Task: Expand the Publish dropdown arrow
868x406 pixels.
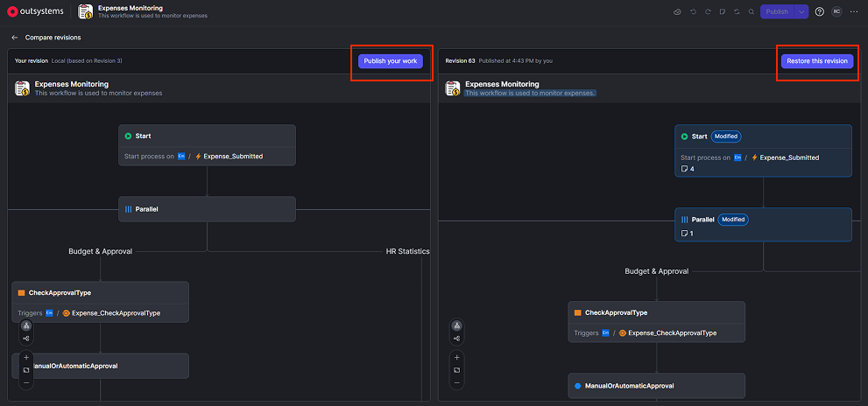Action: tap(801, 11)
